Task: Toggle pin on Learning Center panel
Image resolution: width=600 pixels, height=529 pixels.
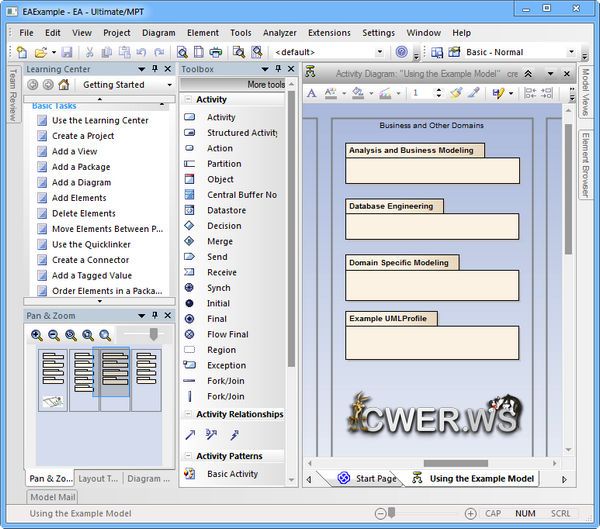Action: pos(154,68)
